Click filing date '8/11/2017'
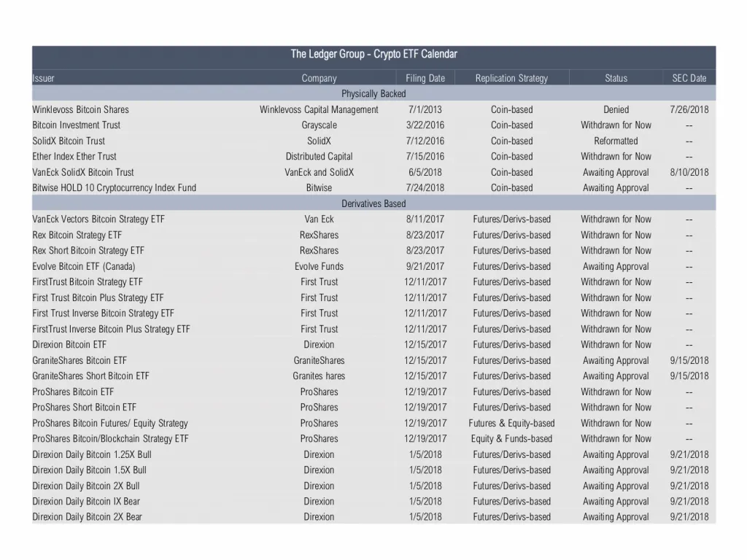 [x=425, y=219]
